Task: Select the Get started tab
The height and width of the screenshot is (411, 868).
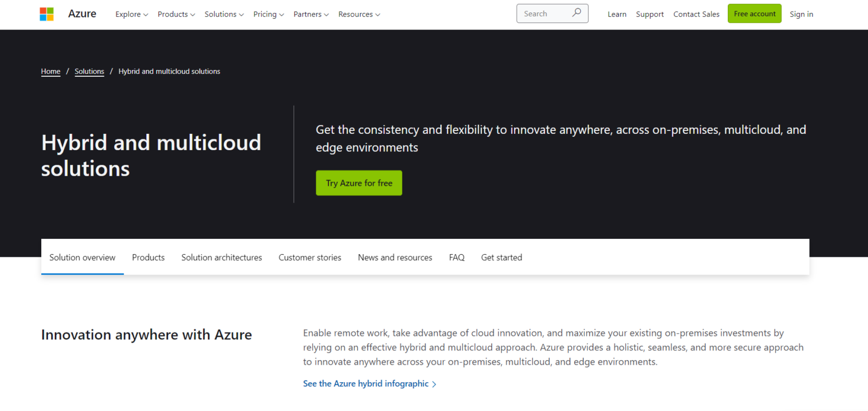Action: tap(501, 257)
